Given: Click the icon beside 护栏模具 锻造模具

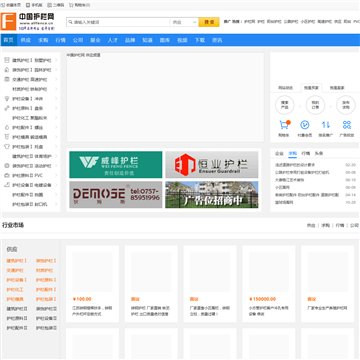Looking at the screenshot, I should click(7, 137).
